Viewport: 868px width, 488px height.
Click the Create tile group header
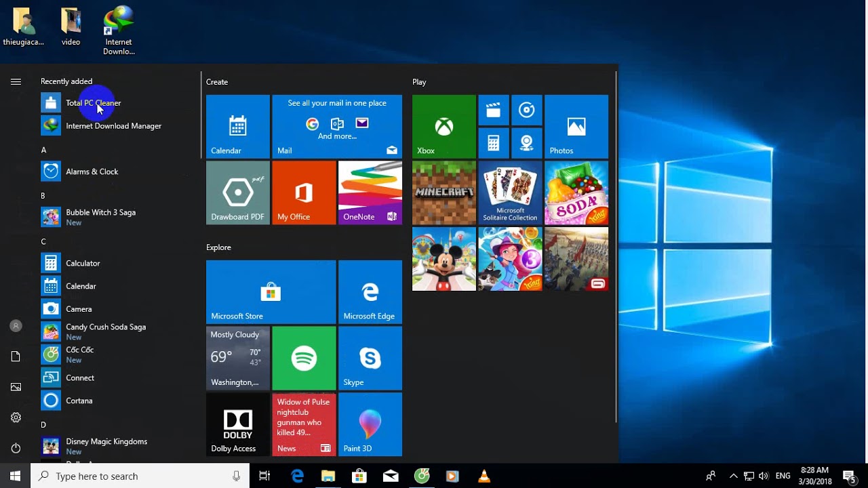217,82
